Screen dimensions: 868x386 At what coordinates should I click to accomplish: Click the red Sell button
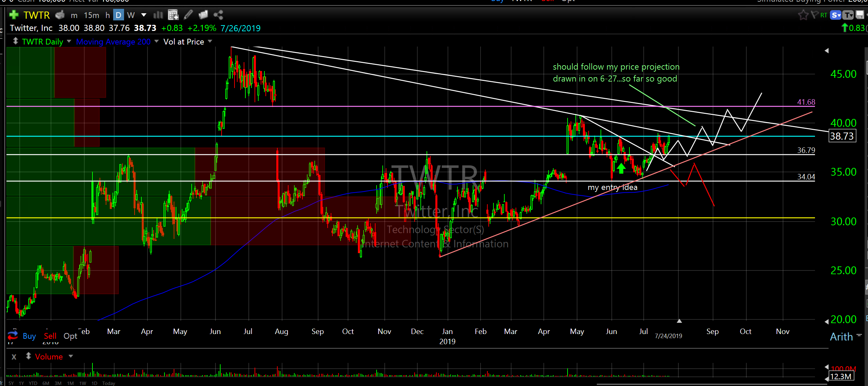coord(50,336)
